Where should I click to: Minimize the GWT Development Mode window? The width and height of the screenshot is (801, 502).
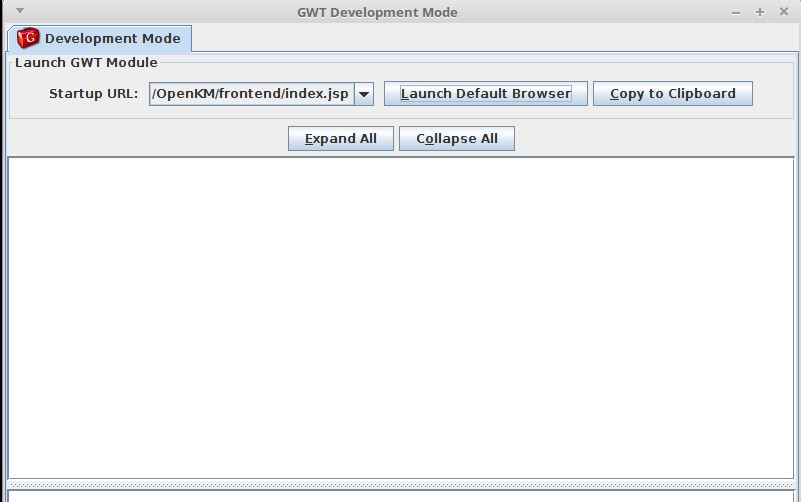737,13
